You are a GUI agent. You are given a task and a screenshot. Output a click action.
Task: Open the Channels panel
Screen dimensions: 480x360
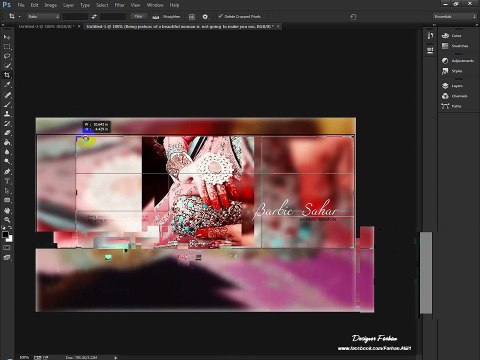[455, 96]
